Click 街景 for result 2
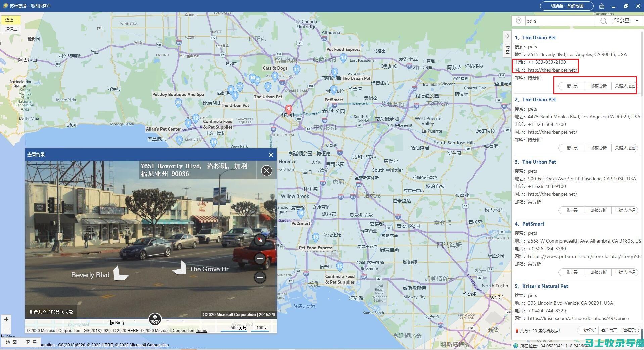This screenshot has height=350, width=644. click(x=572, y=148)
